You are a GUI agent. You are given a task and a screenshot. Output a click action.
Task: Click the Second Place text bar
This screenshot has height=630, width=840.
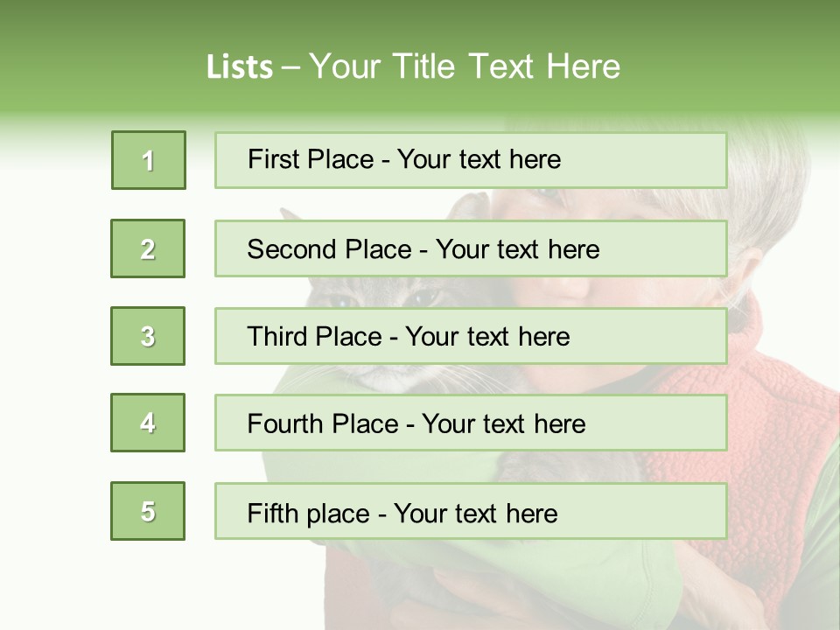tap(471, 248)
